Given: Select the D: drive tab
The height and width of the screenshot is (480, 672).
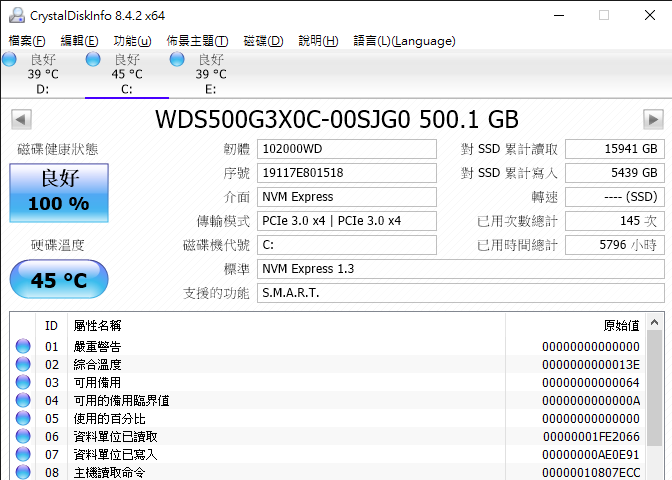Looking at the screenshot, I should coord(43,74).
